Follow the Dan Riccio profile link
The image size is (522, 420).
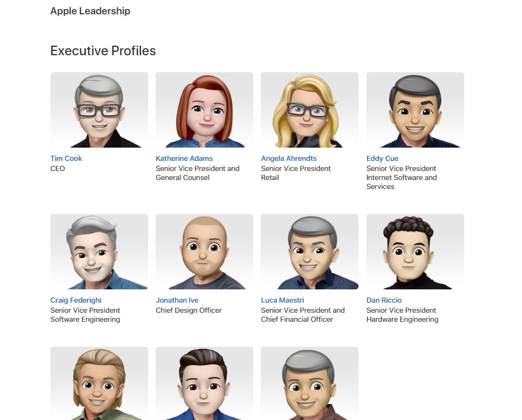click(x=384, y=300)
